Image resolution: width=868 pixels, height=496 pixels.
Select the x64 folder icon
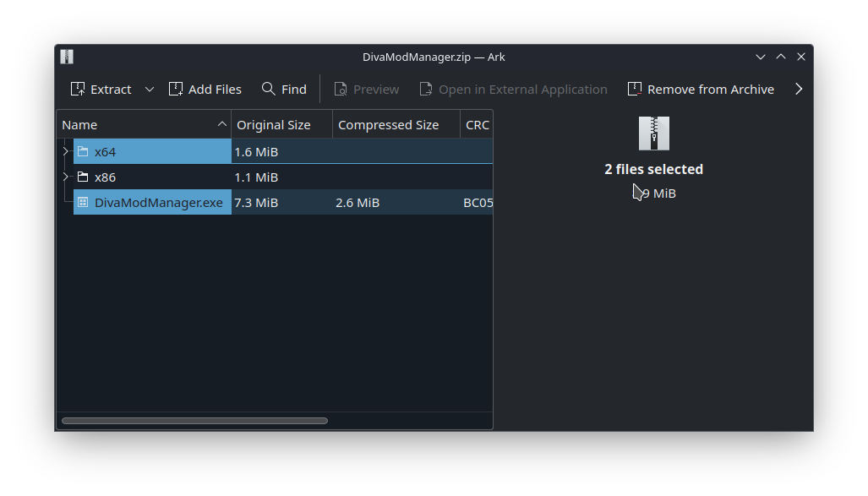pos(83,152)
